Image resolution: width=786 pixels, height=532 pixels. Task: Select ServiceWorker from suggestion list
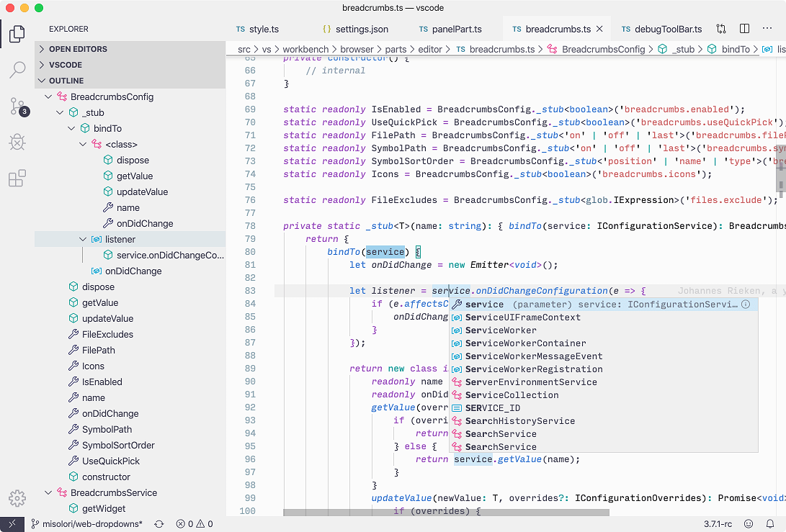pos(501,330)
